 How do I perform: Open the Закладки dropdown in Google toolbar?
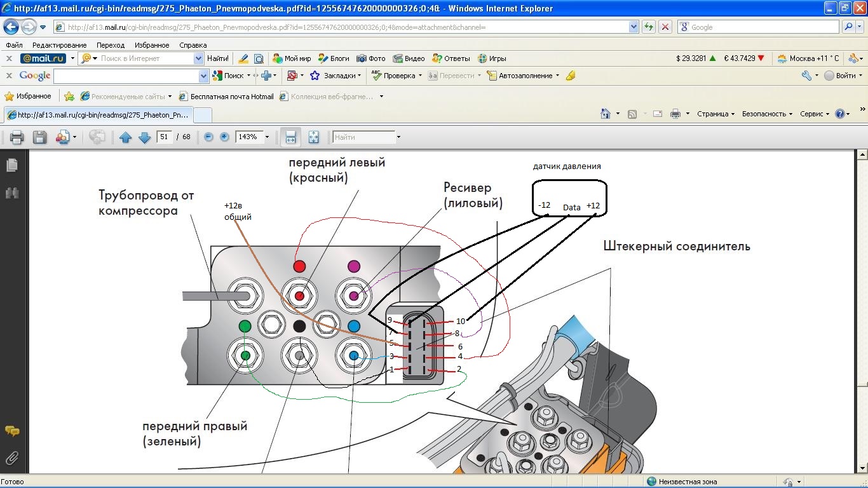(342, 76)
